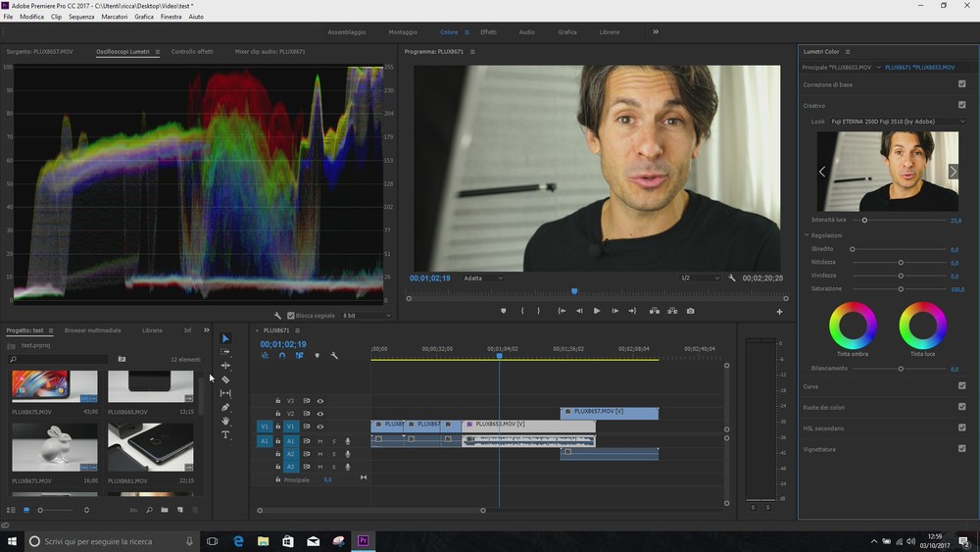
Task: Select the Razor tool in the toolbar
Action: pyautogui.click(x=225, y=379)
